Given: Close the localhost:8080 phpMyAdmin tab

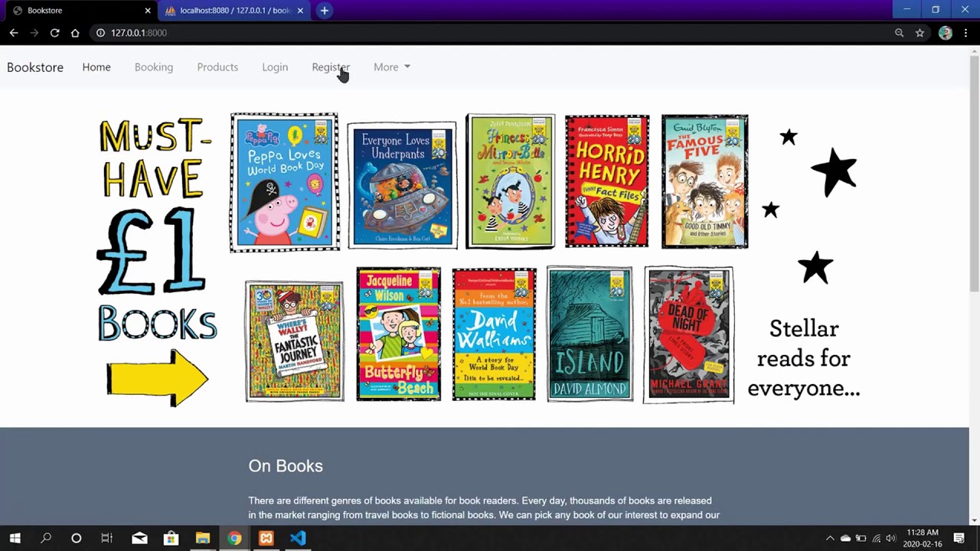Looking at the screenshot, I should click(x=300, y=11).
